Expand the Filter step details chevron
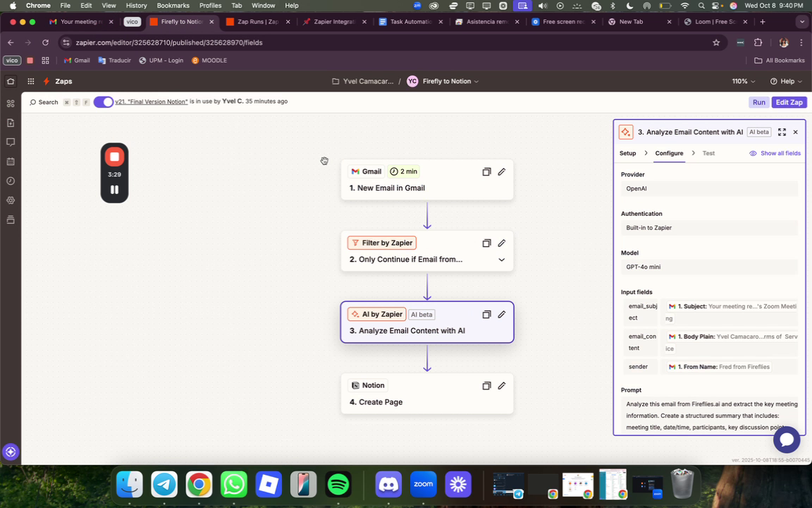Image resolution: width=812 pixels, height=508 pixels. pyautogui.click(x=501, y=260)
